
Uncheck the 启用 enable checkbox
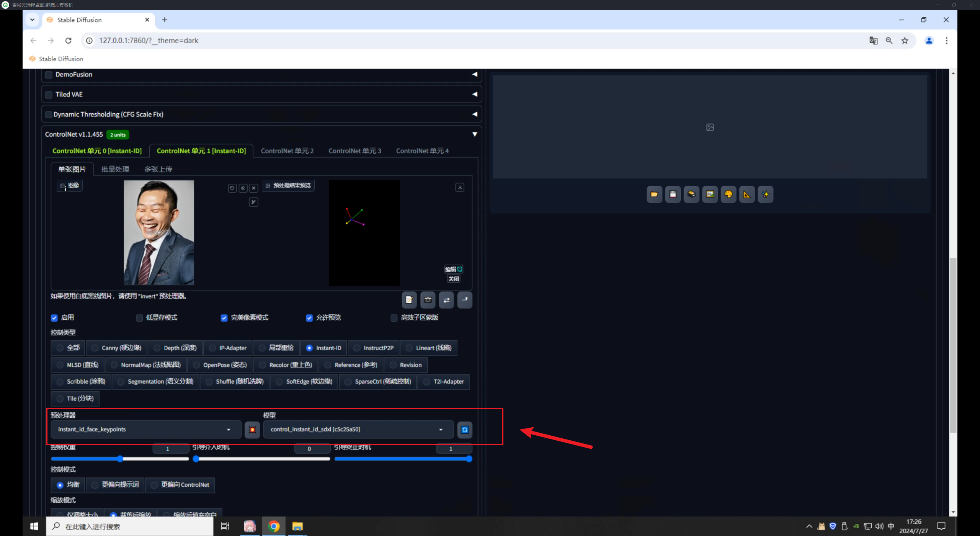54,318
